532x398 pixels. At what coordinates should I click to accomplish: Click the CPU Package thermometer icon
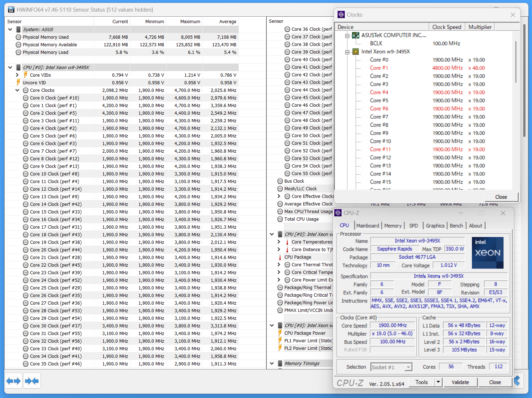coord(280,257)
